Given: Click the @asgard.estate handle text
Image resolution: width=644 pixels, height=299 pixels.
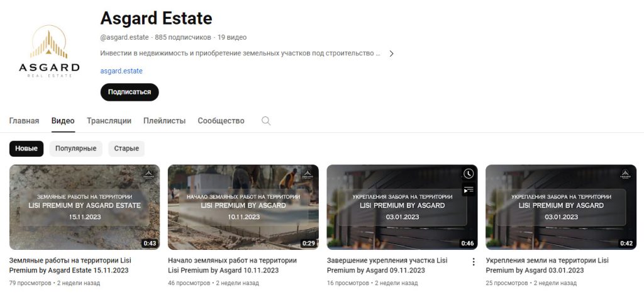Looking at the screenshot, I should (x=125, y=37).
